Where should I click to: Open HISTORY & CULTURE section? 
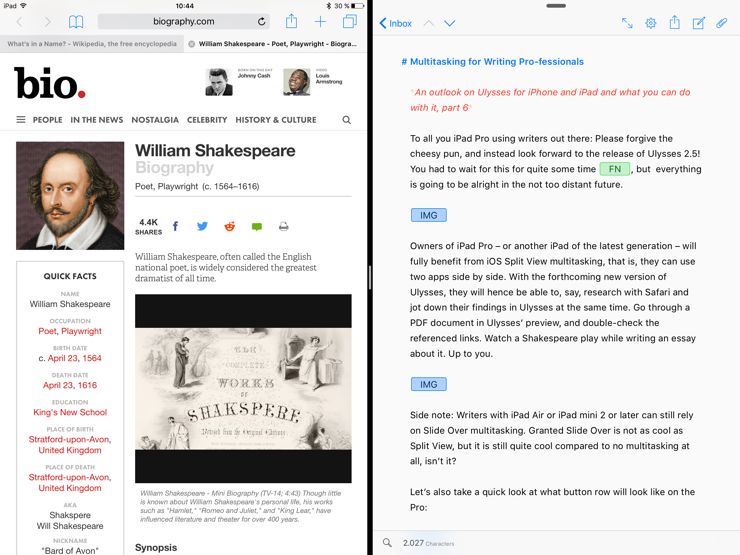point(276,120)
